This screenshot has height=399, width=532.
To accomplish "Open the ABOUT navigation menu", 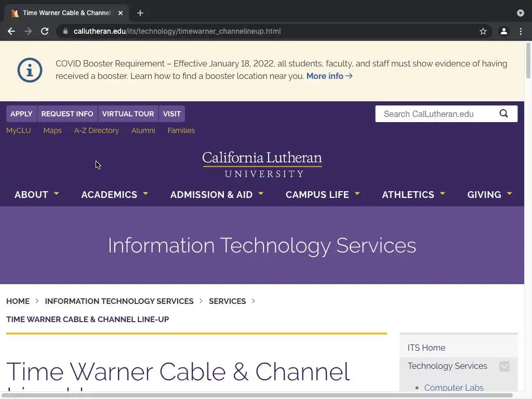I will point(31,195).
